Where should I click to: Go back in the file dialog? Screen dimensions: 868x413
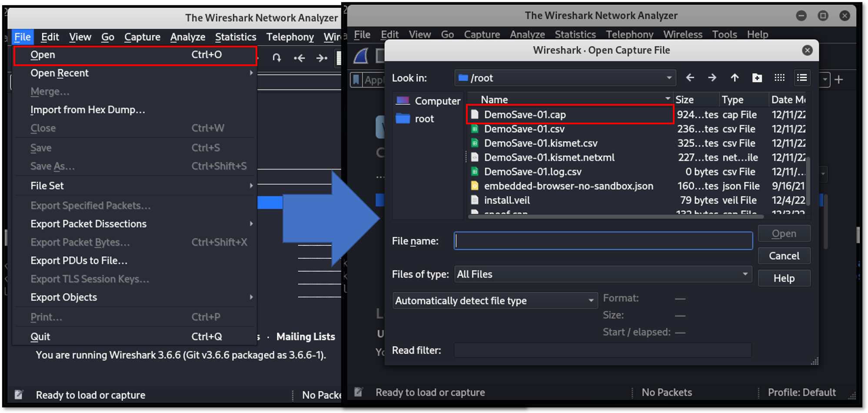click(690, 78)
